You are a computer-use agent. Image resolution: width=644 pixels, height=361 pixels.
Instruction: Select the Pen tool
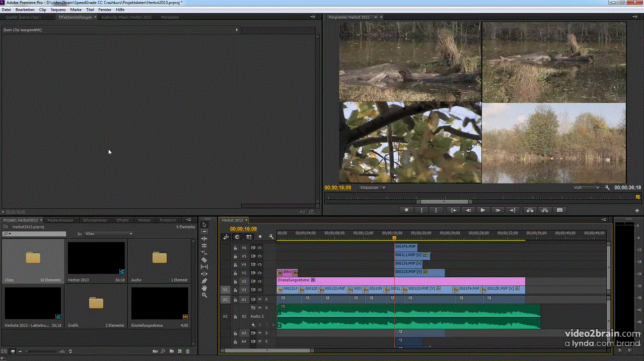pyautogui.click(x=204, y=281)
